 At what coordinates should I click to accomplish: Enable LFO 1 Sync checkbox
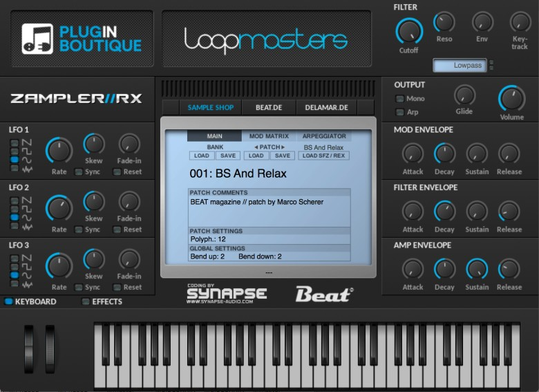coord(79,172)
